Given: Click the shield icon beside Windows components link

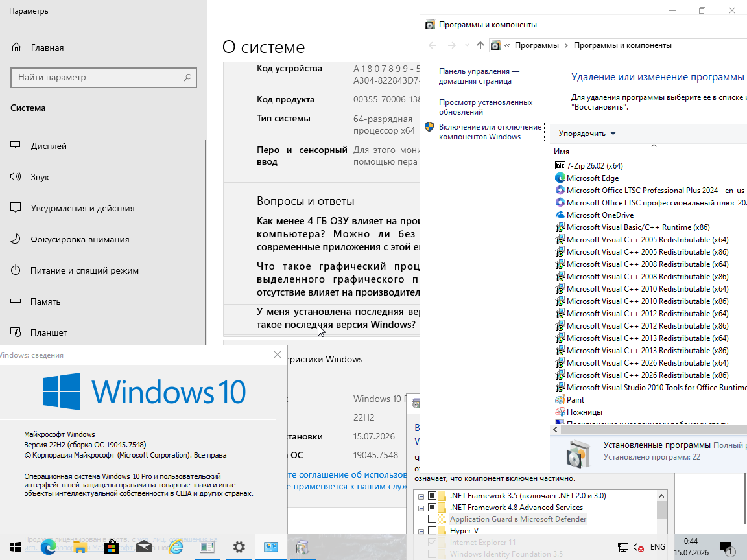Looking at the screenshot, I should [429, 126].
